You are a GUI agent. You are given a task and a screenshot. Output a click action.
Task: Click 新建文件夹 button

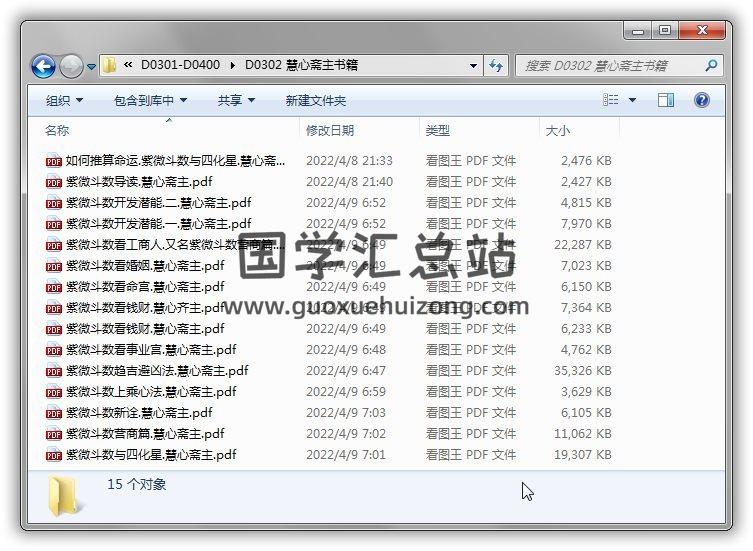click(316, 100)
